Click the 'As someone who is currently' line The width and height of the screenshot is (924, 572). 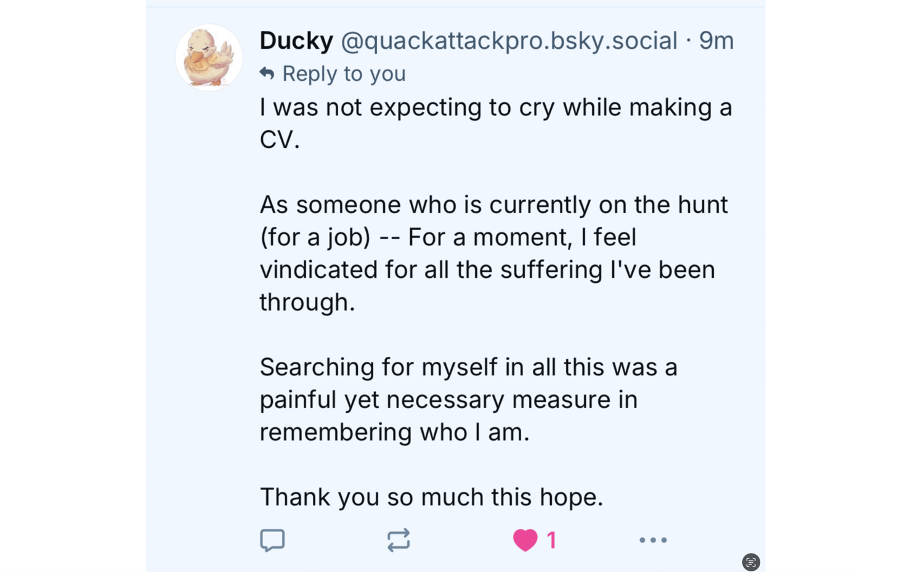click(493, 205)
